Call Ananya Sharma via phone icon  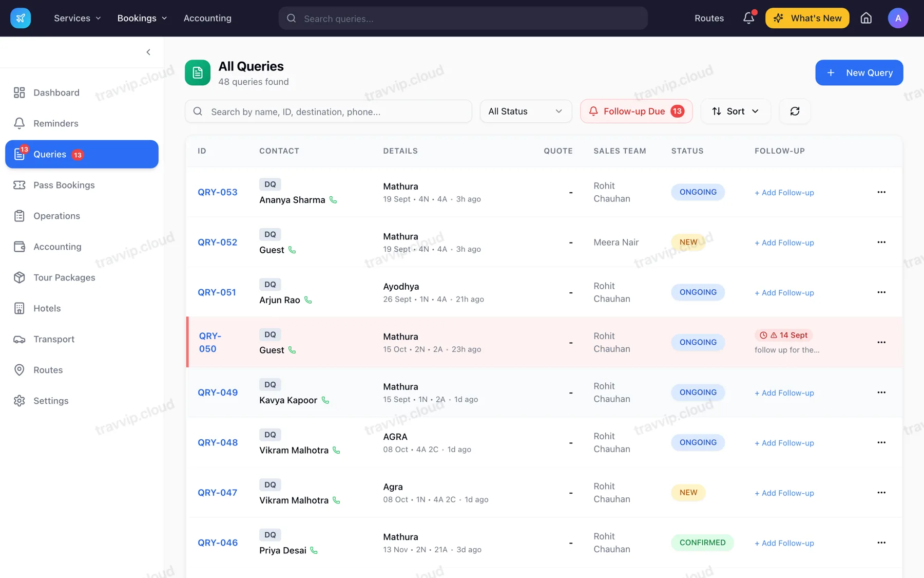pyautogui.click(x=333, y=200)
